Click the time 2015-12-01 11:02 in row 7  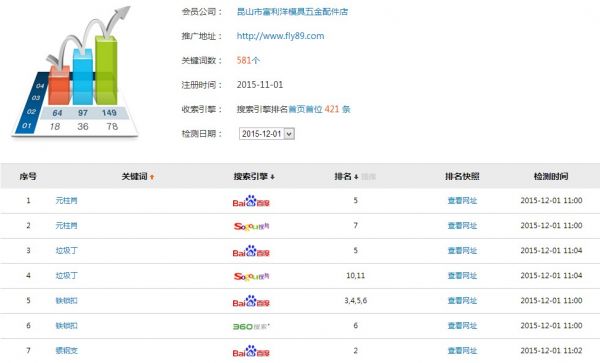click(x=551, y=350)
